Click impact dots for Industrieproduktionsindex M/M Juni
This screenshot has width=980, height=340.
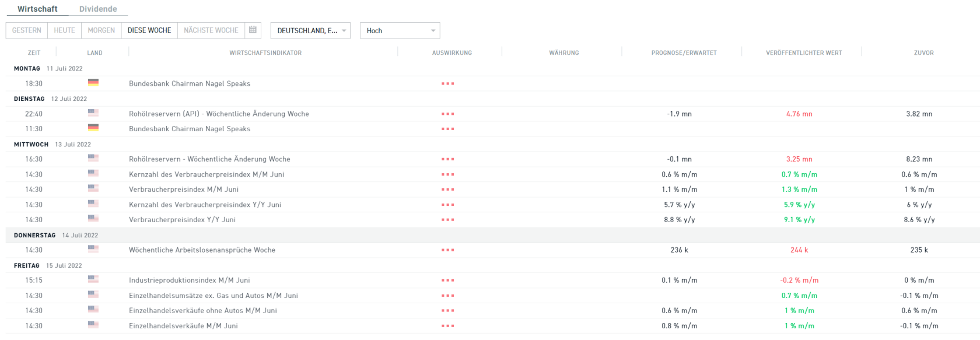(x=447, y=281)
